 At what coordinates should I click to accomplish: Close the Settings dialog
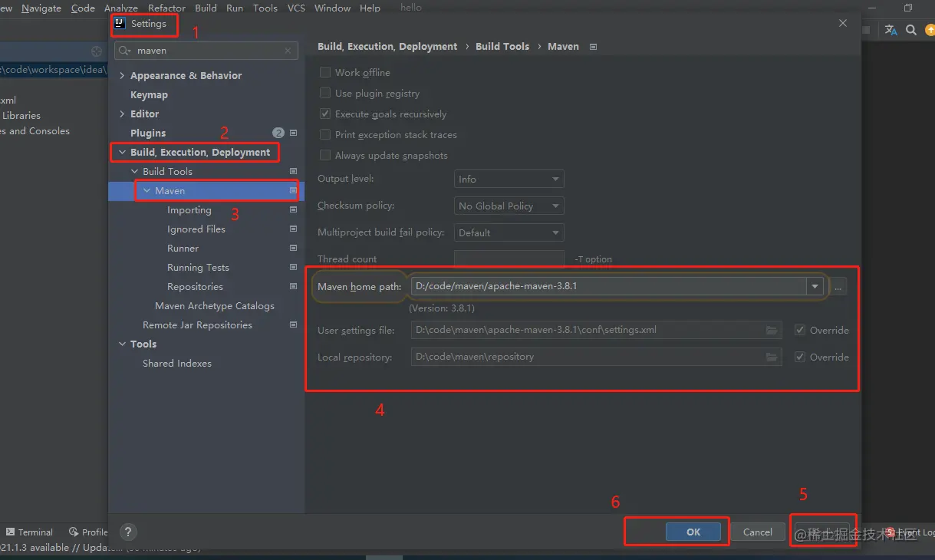coord(843,23)
